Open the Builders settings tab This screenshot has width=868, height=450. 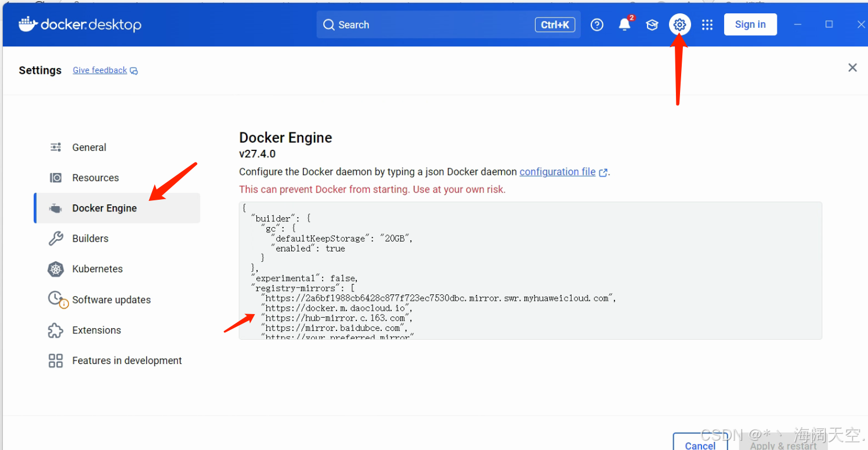point(117,239)
